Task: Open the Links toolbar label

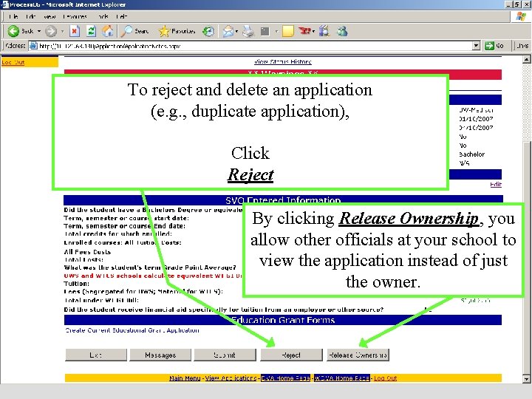Action: click(522, 46)
